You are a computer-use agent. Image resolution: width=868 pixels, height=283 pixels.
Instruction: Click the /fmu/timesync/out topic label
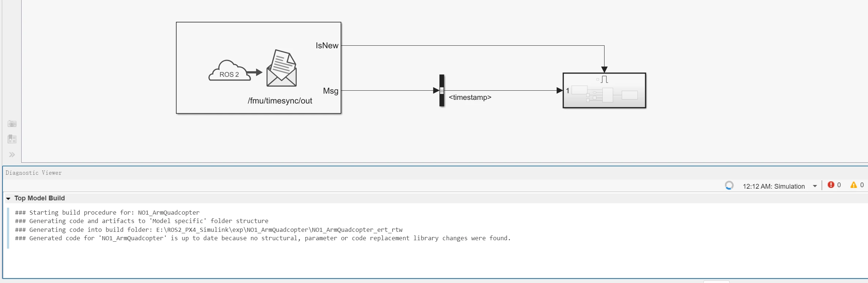pos(280,101)
